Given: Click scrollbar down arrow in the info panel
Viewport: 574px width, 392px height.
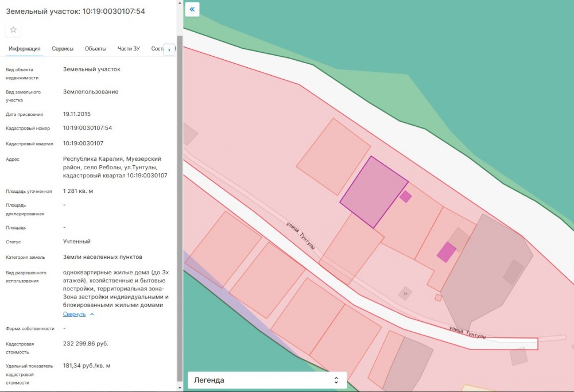Looking at the screenshot, I should tap(180, 388).
